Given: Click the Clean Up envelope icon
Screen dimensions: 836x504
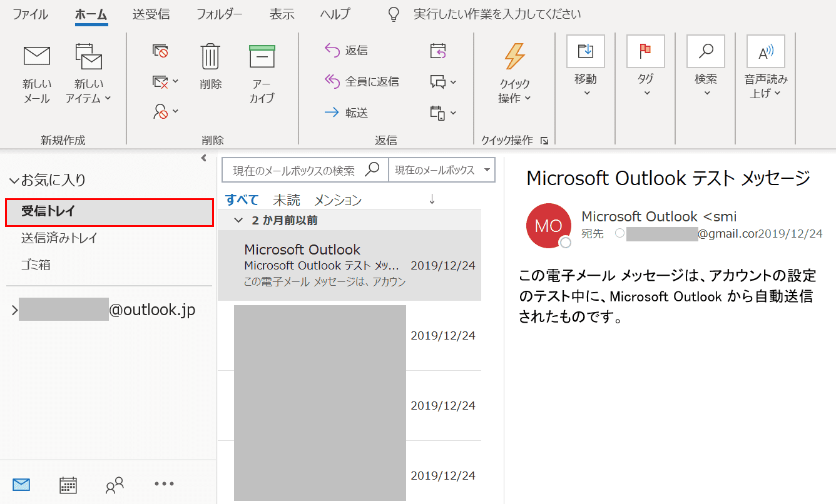Looking at the screenshot, I should [160, 81].
